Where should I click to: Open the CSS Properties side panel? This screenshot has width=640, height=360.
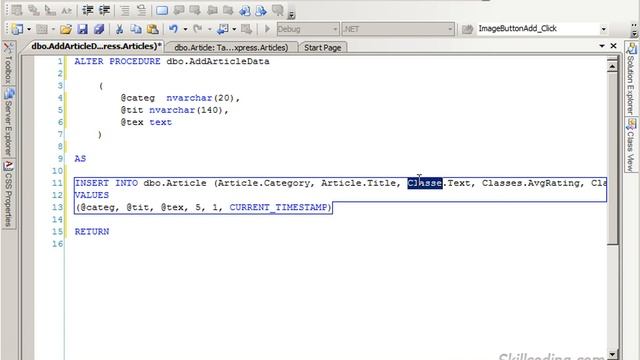8,194
